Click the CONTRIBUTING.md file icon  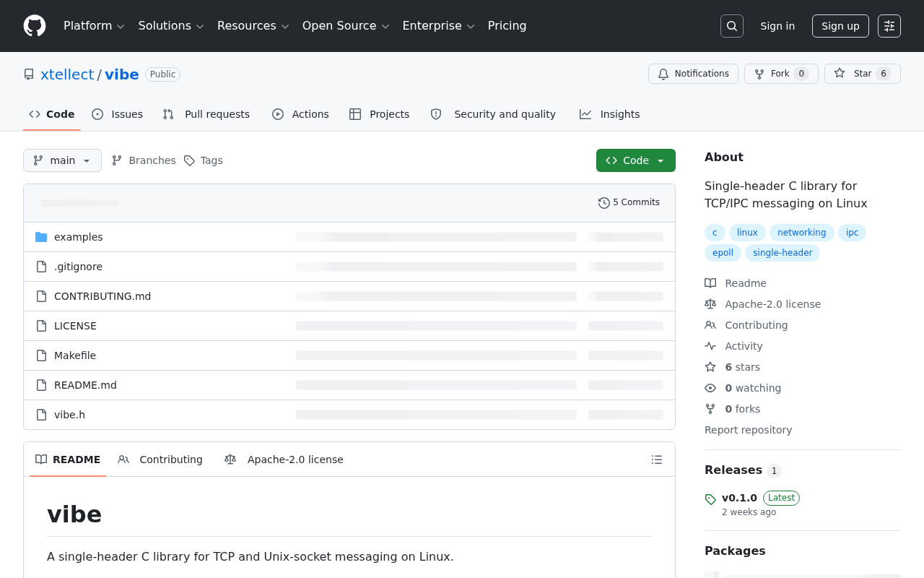click(x=41, y=296)
